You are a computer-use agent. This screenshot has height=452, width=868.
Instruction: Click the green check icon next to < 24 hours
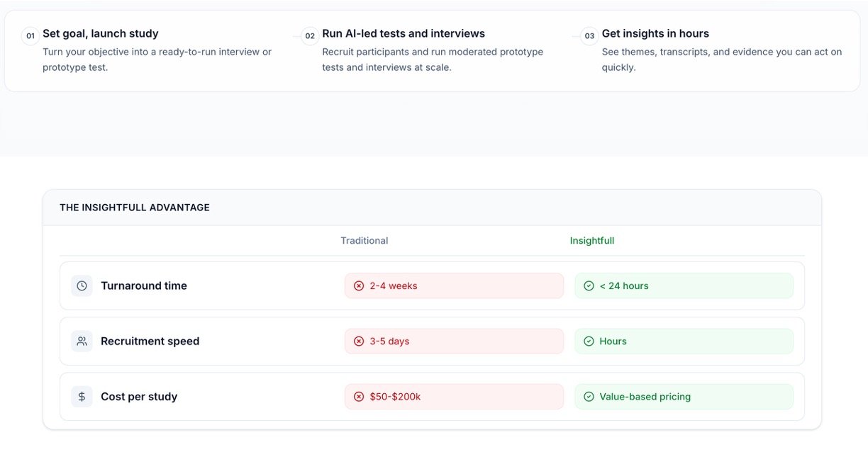589,286
